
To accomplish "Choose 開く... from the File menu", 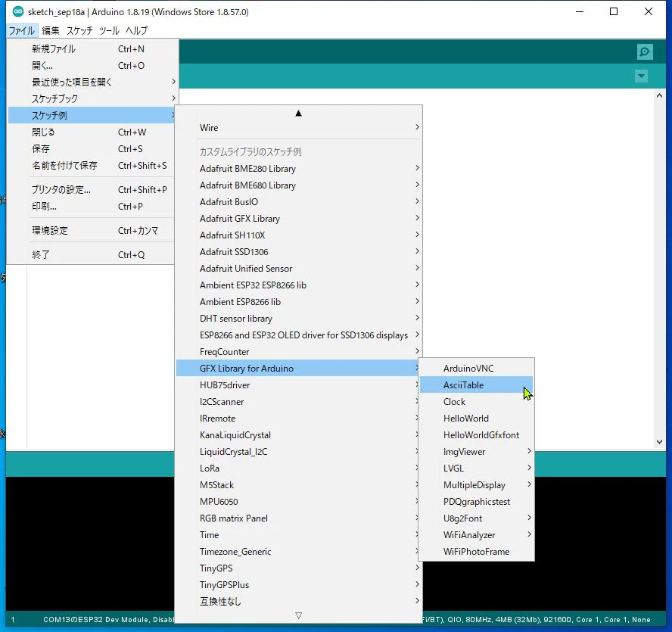I will click(91, 66).
